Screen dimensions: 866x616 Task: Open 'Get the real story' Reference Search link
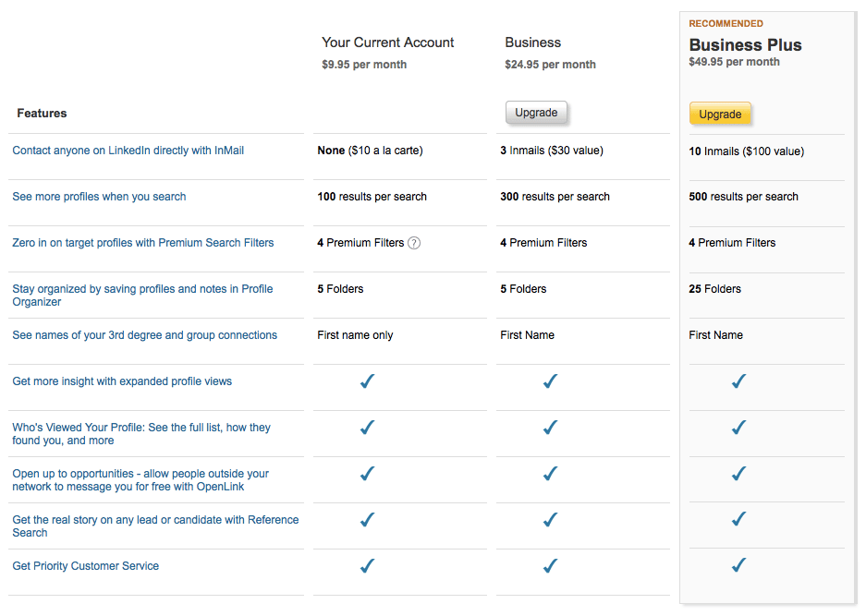pyautogui.click(x=155, y=526)
